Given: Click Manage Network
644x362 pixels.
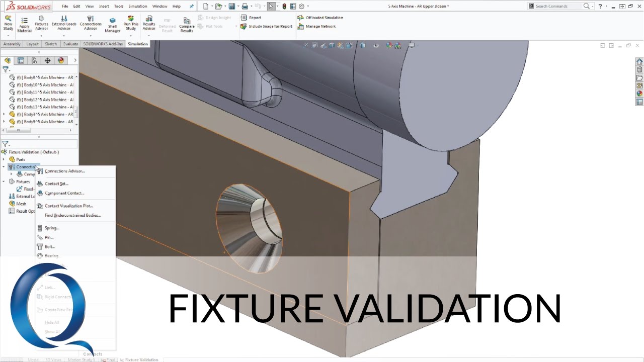Looking at the screenshot, I should [x=316, y=27].
